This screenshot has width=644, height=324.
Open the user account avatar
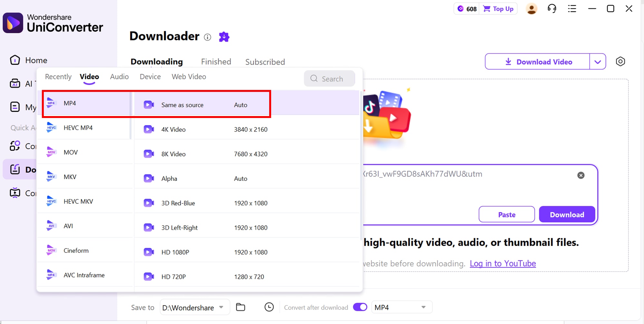(x=532, y=9)
